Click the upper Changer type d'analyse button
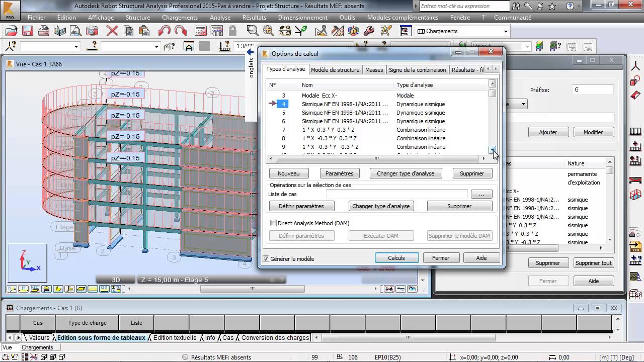 406,173
